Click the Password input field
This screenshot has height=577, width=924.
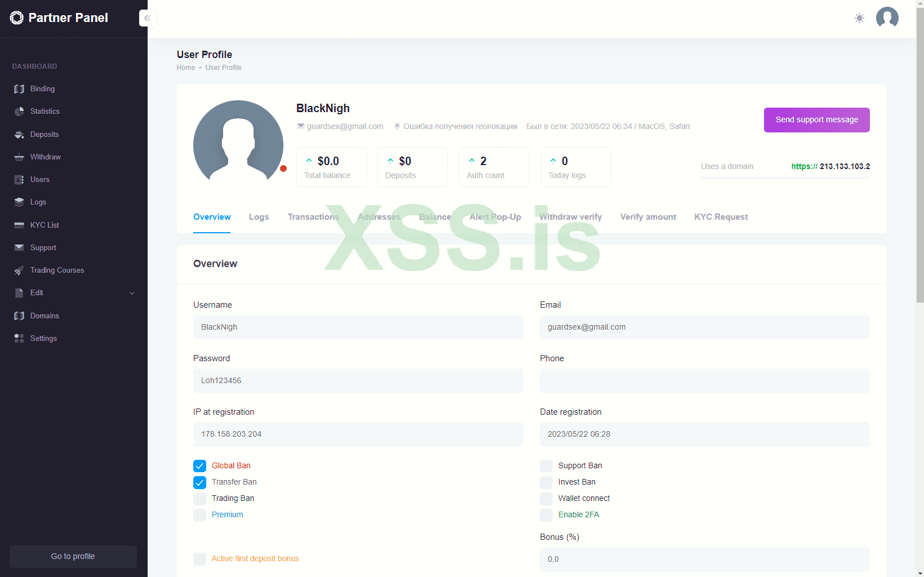click(358, 381)
